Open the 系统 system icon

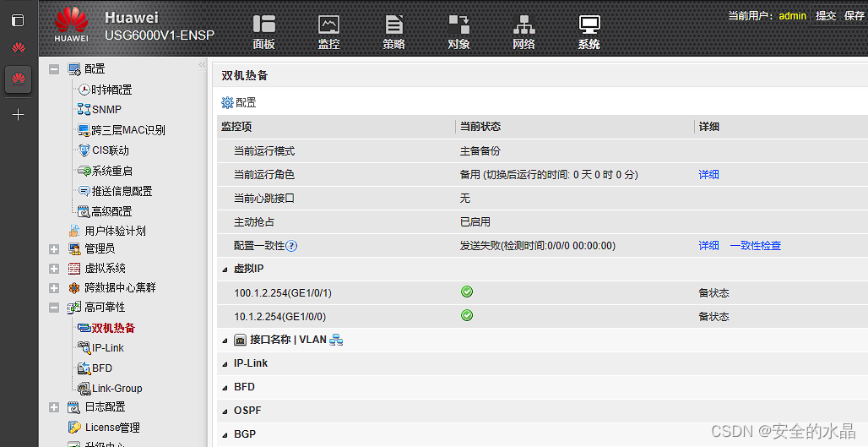click(589, 25)
